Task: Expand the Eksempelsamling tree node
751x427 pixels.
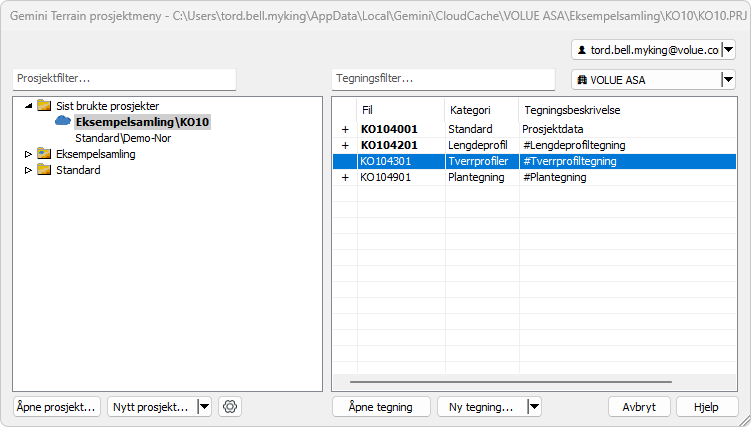Action: (x=27, y=154)
